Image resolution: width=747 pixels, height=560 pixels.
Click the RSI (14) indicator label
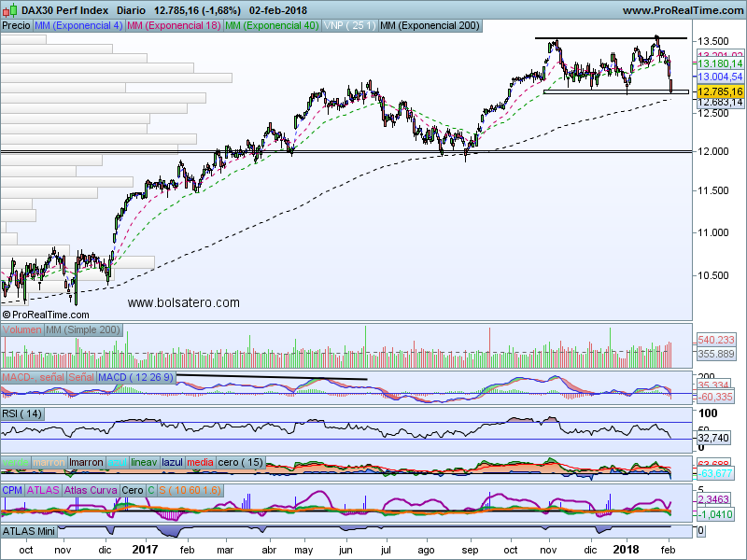point(21,413)
